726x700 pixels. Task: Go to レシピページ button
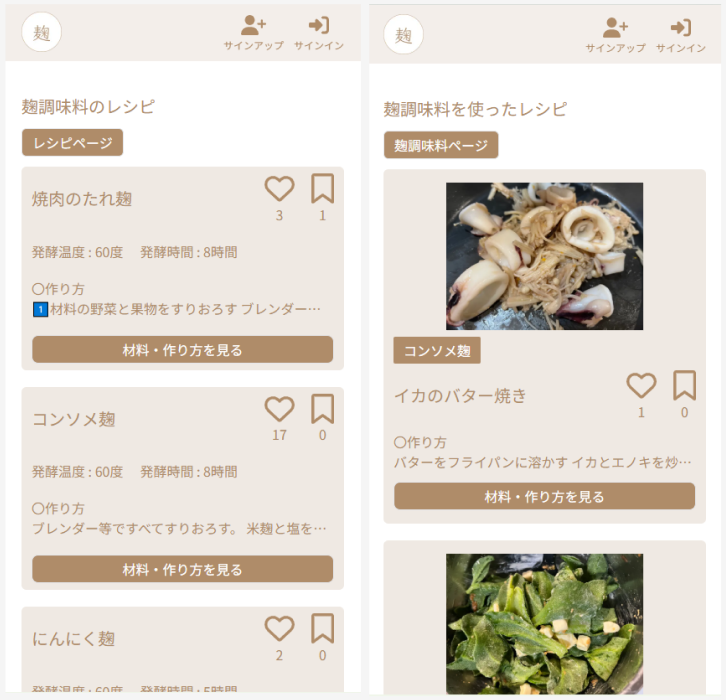72,143
